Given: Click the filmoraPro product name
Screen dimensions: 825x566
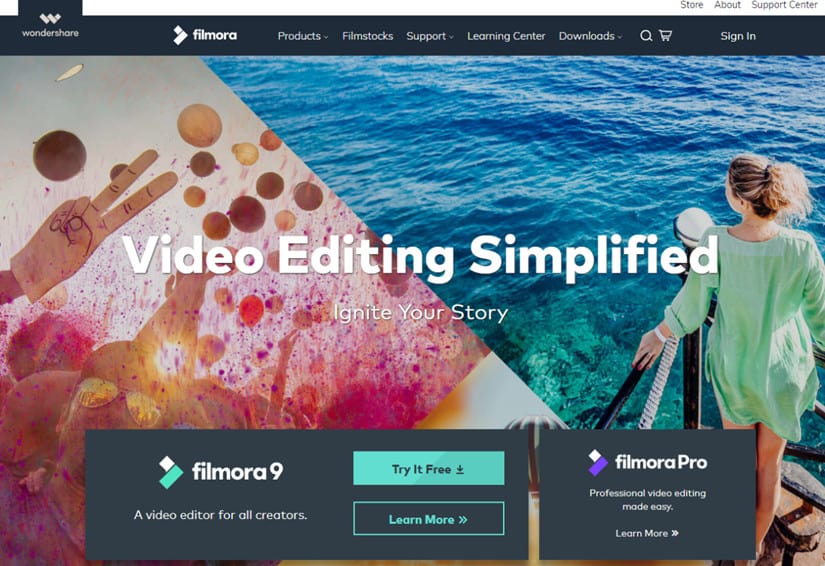Looking at the screenshot, I should pyautogui.click(x=661, y=462).
